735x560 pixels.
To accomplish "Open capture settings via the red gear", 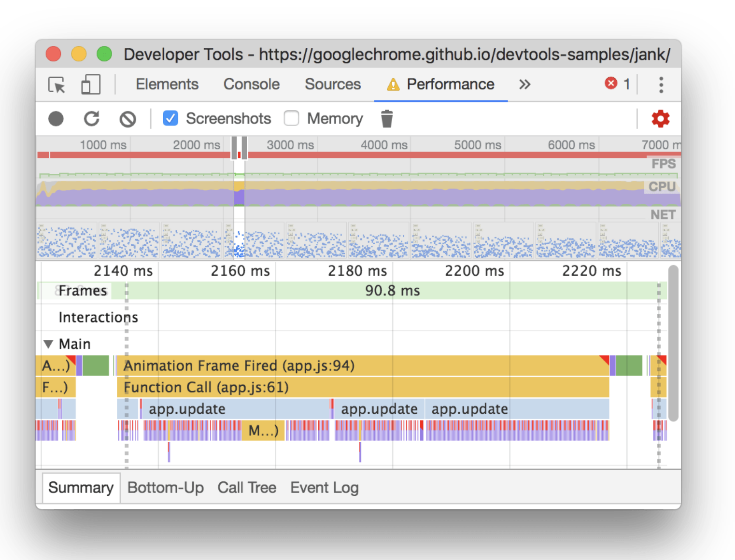I will (660, 119).
